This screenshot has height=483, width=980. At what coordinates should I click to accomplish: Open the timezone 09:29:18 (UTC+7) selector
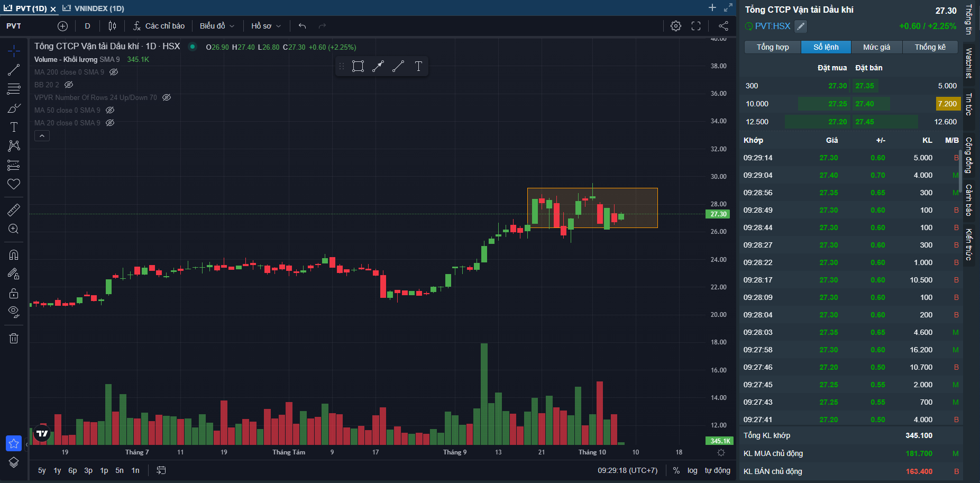pos(628,470)
